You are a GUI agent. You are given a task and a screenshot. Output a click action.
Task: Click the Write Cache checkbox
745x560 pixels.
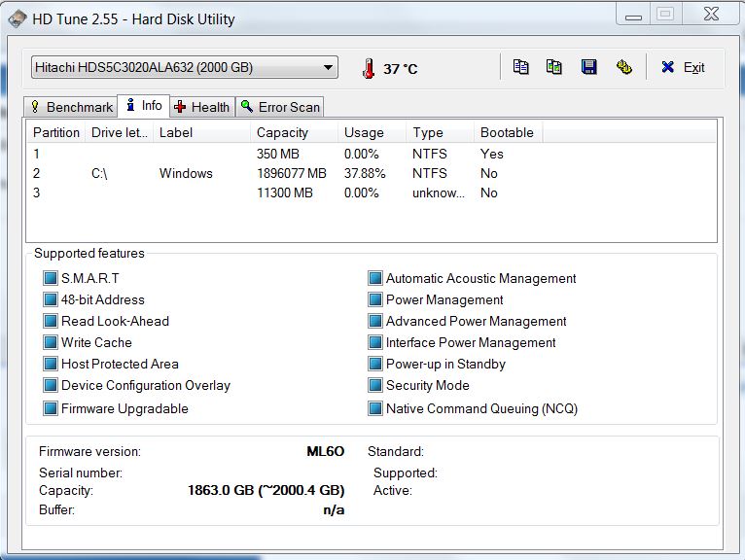[50, 342]
